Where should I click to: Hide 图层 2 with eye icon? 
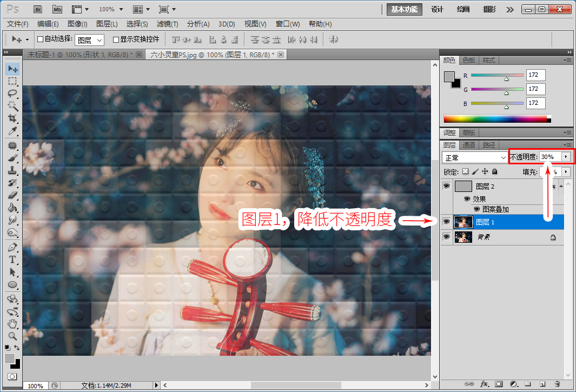point(446,186)
